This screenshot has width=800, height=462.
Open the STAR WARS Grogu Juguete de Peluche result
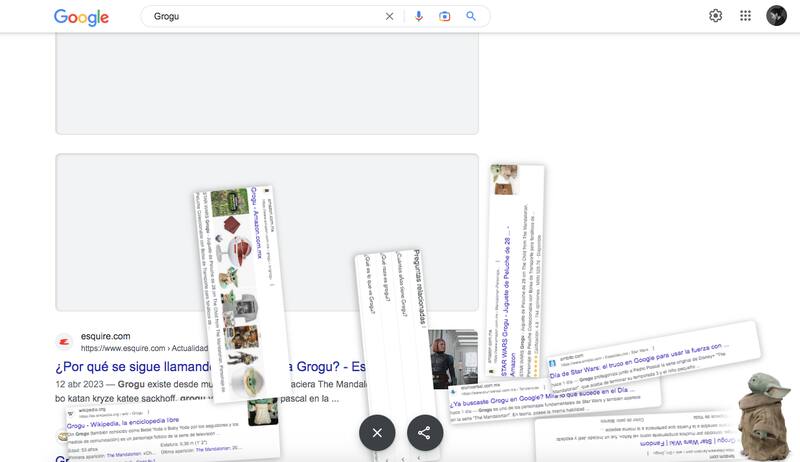508,301
